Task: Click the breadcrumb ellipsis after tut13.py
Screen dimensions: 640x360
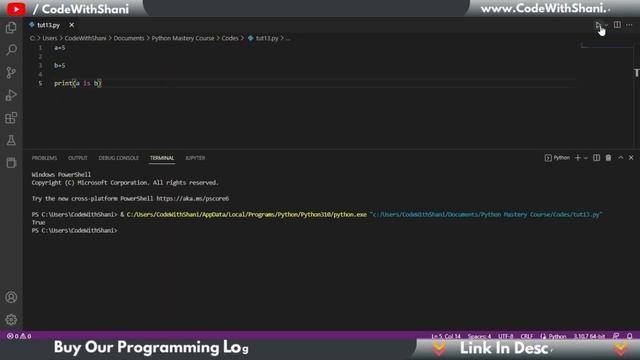Action: [288, 38]
